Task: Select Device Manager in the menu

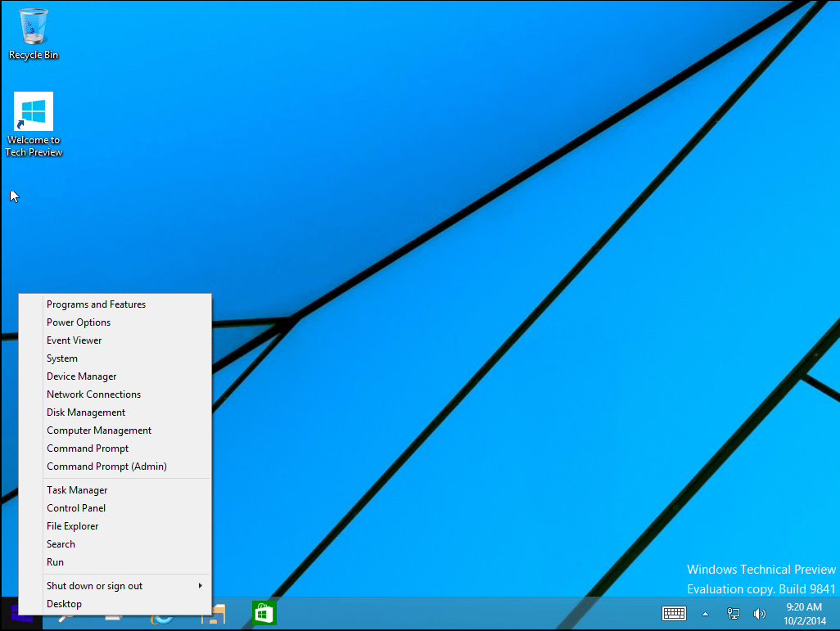Action: tap(82, 376)
